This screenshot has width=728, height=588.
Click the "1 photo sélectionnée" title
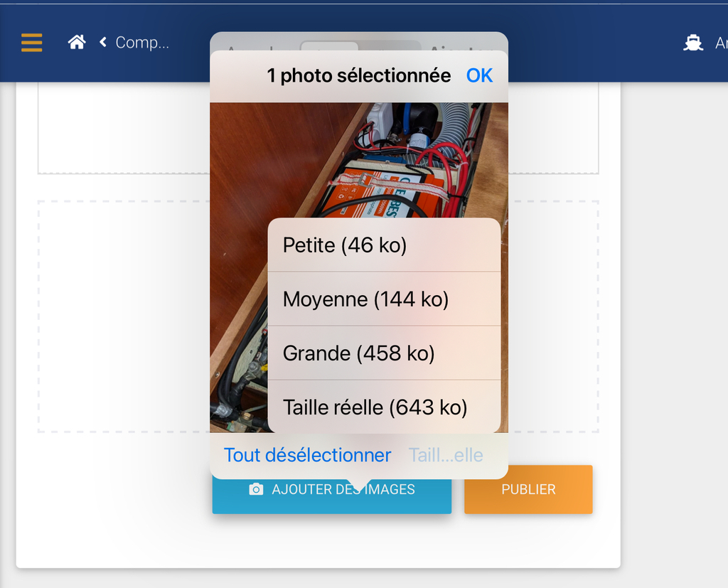pyautogui.click(x=358, y=75)
